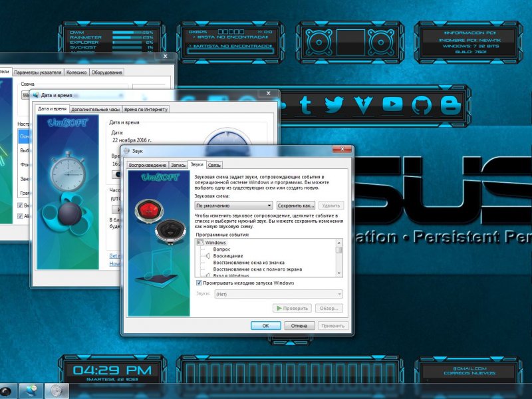532x399 pixels.
Task: Close the Дата и время window
Action: (x=269, y=93)
